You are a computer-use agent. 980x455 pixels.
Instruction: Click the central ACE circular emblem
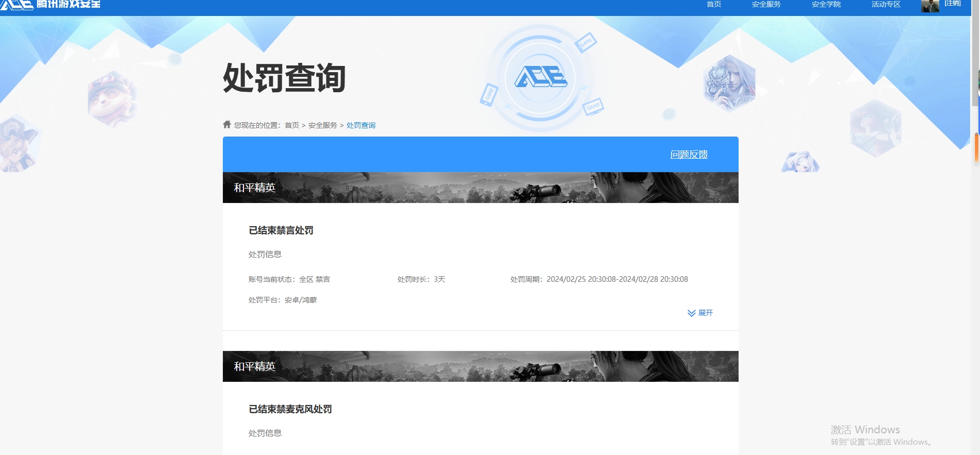coord(540,78)
